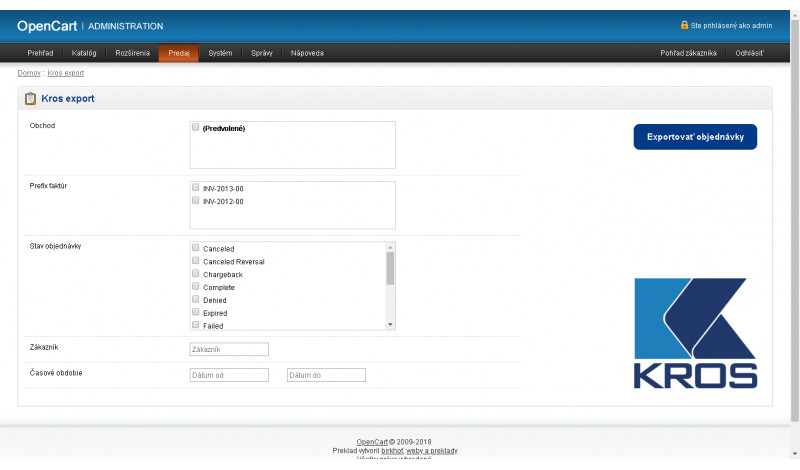Click the order status list scroll-up arrow
This screenshot has width=800, height=470.
390,247
